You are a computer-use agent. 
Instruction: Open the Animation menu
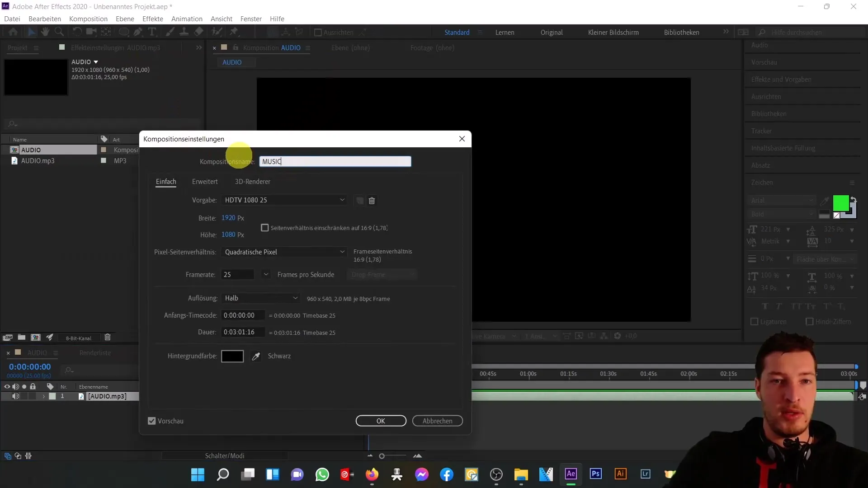tap(187, 19)
